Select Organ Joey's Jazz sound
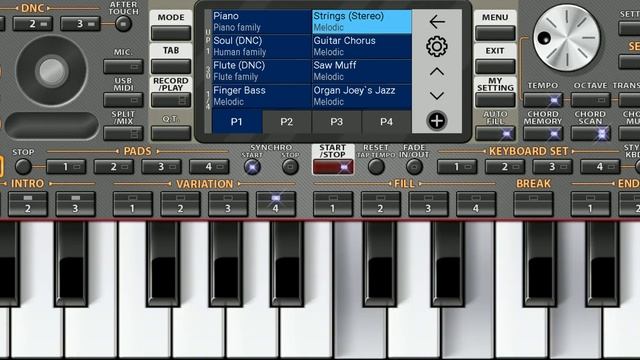The width and height of the screenshot is (640, 360). click(x=362, y=96)
